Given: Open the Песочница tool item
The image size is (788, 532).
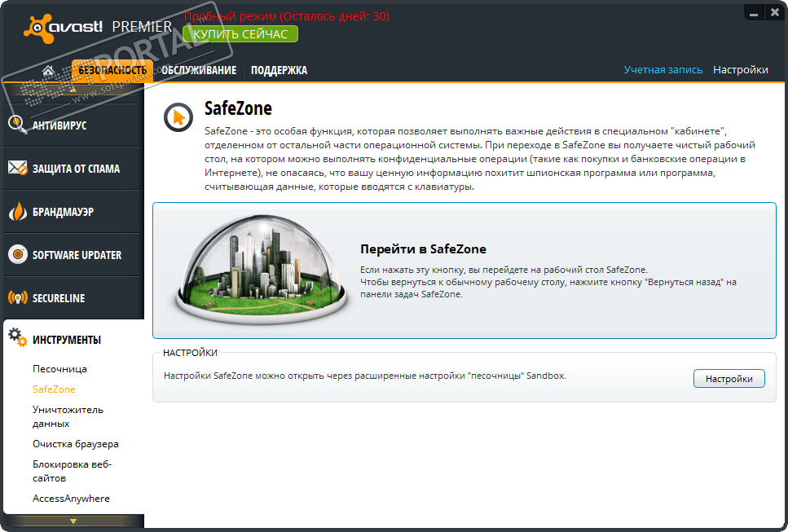Looking at the screenshot, I should click(59, 369).
